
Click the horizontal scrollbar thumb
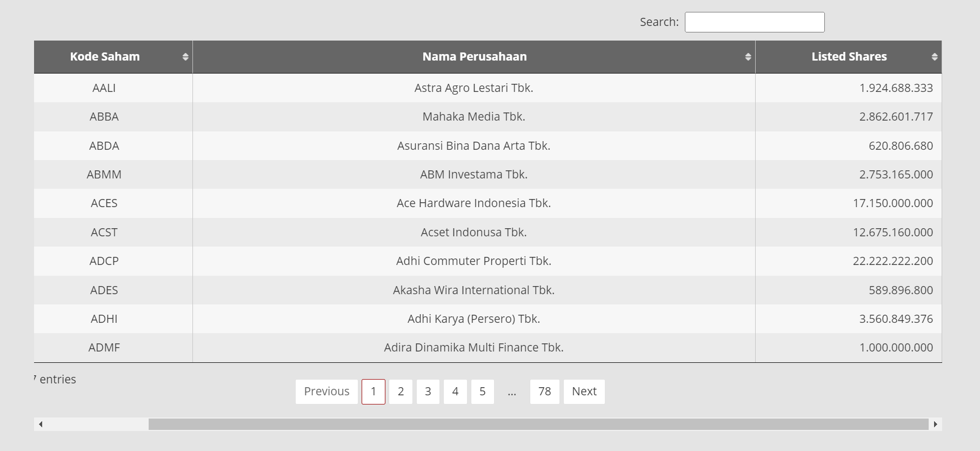click(538, 424)
